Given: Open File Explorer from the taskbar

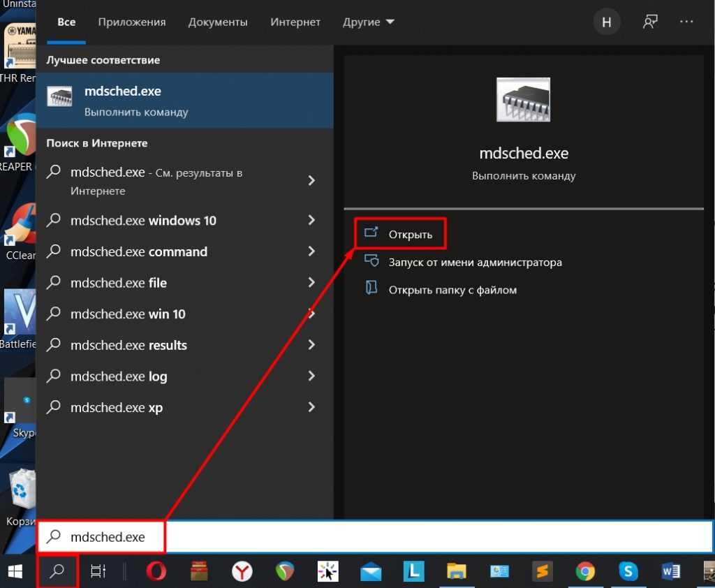Looking at the screenshot, I should pyautogui.click(x=456, y=572).
